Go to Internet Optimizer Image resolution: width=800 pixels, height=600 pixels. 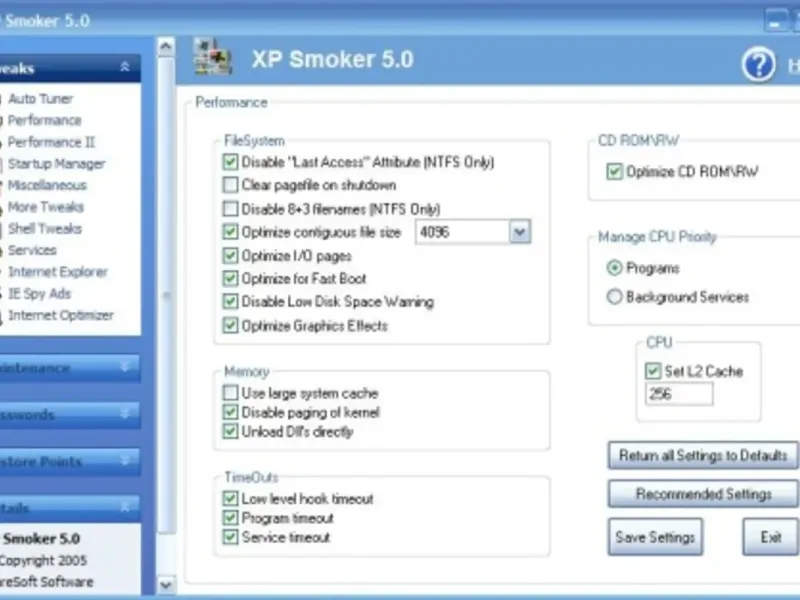[x=61, y=315]
